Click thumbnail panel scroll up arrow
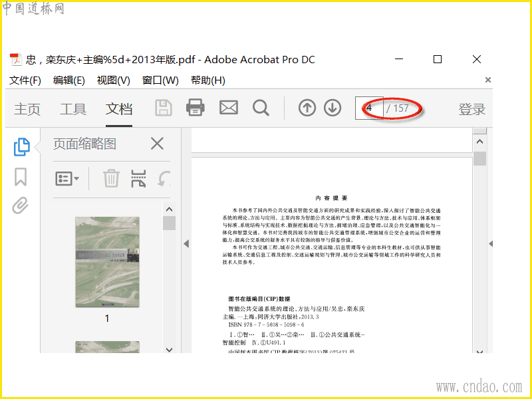Viewport: 532px width, 399px height. [170, 209]
